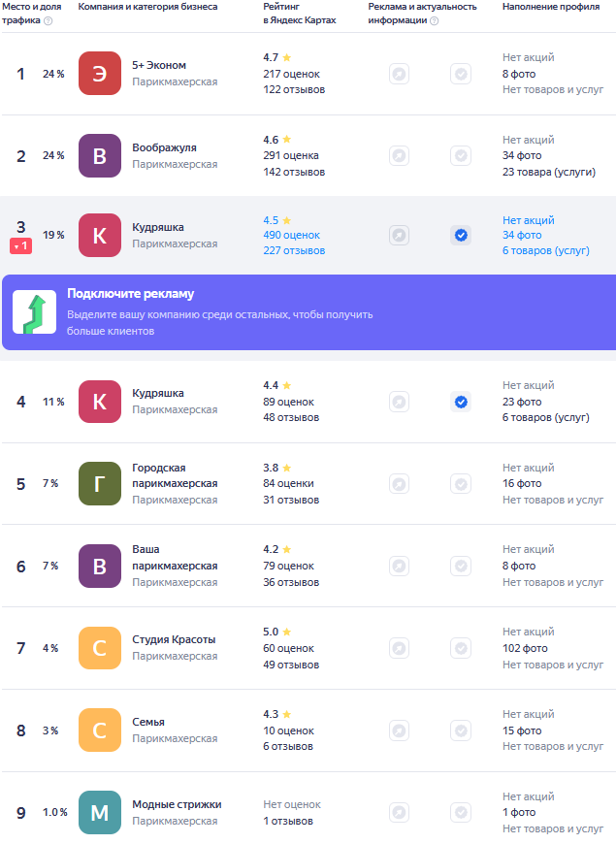Click the Рейтинг в Яндекс Картах header
Viewport: 616px width, 844px height.
point(300,14)
